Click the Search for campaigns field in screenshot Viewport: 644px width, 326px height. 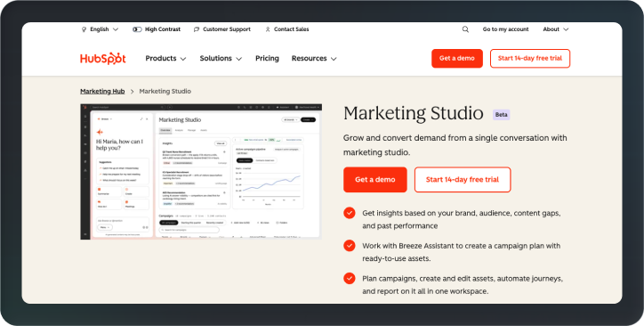tap(189, 230)
